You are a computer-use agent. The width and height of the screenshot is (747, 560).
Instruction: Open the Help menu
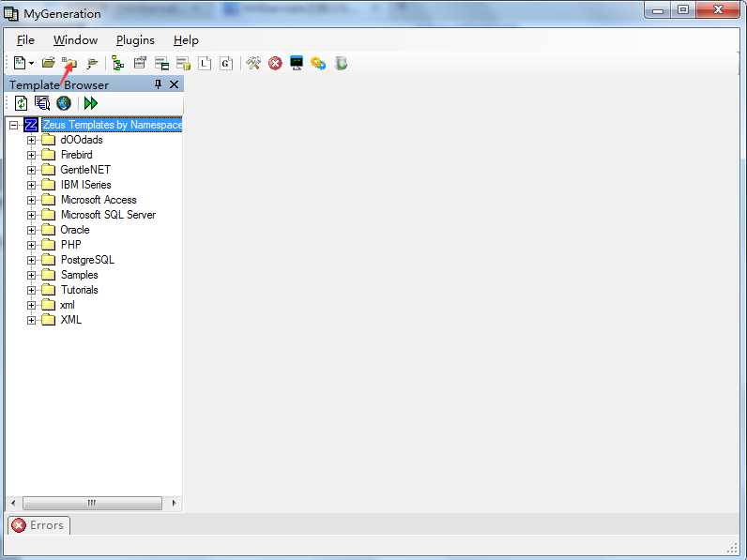pyautogui.click(x=186, y=40)
